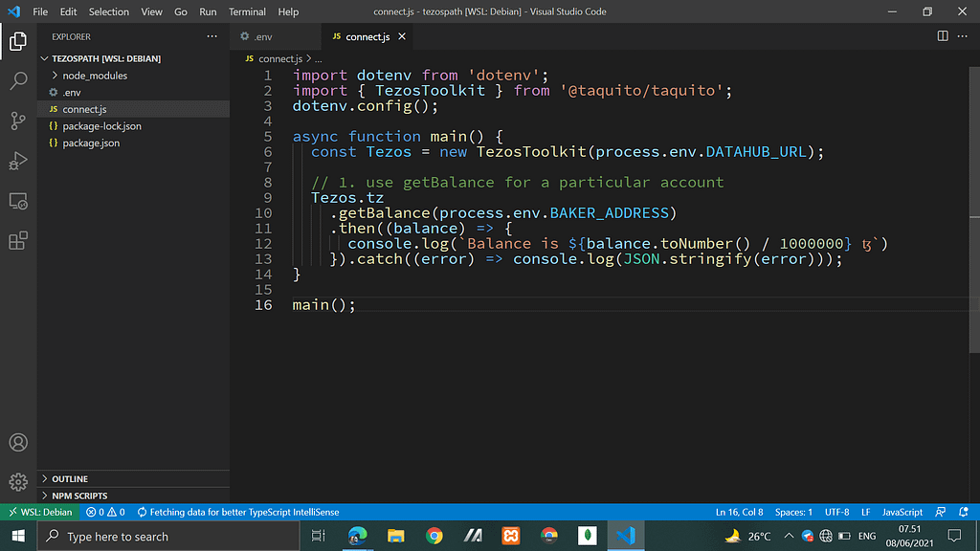Switch to the .env editor tab
980x551 pixels.
(x=276, y=37)
